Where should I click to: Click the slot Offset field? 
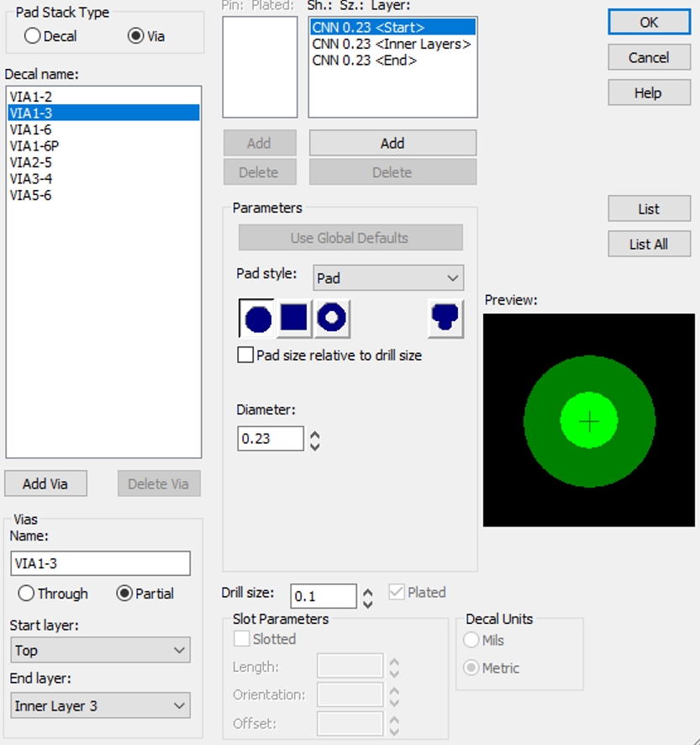350,723
